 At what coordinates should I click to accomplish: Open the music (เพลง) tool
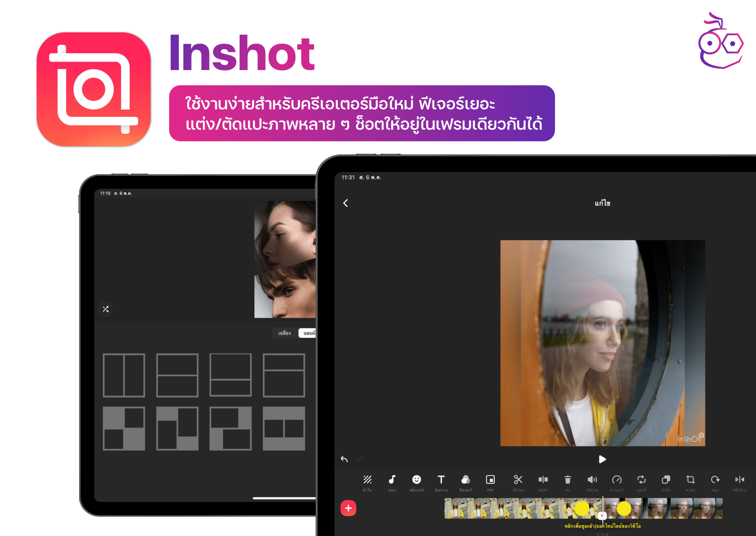392,480
